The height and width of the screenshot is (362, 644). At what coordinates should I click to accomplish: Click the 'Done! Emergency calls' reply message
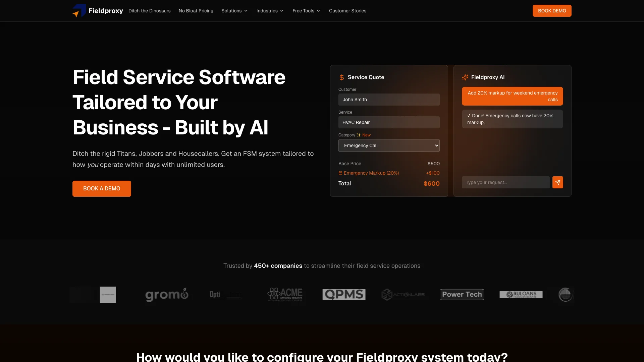512,119
